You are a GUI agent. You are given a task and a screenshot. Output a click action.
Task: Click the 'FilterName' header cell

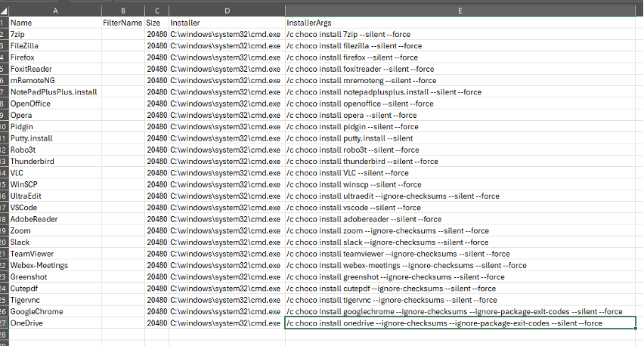click(122, 23)
